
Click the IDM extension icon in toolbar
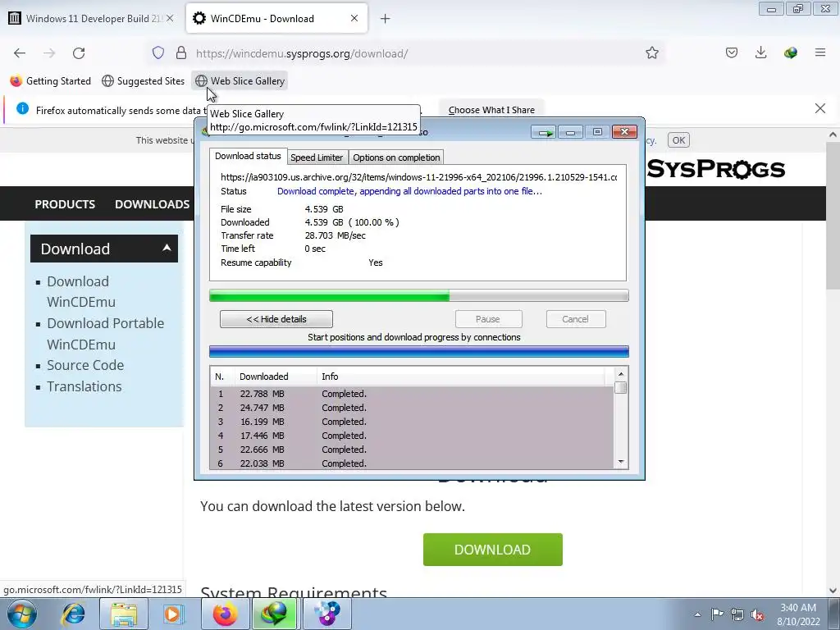click(x=790, y=52)
